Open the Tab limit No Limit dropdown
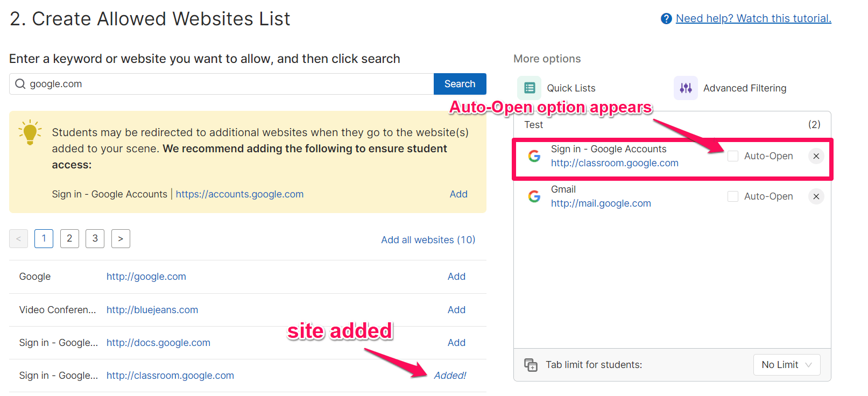This screenshot has width=868, height=396. (787, 365)
